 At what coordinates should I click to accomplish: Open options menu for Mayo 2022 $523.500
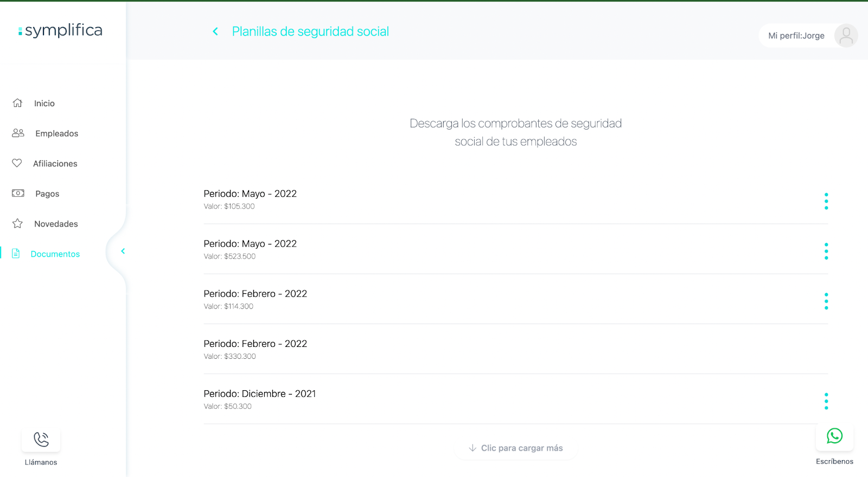click(826, 251)
